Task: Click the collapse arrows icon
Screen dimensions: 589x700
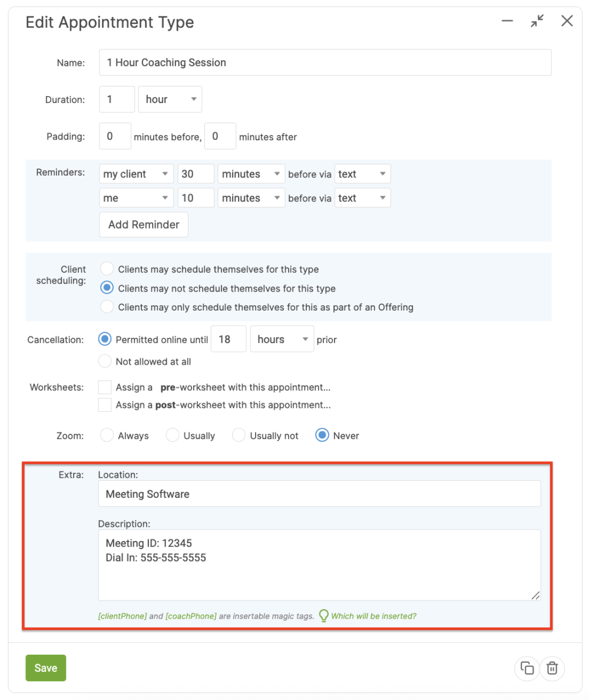Action: click(x=537, y=22)
